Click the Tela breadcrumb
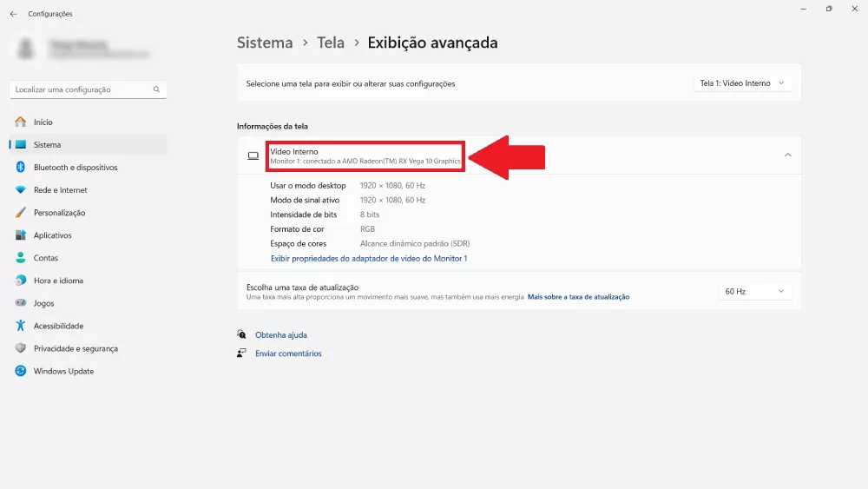The image size is (868, 489). (x=331, y=43)
